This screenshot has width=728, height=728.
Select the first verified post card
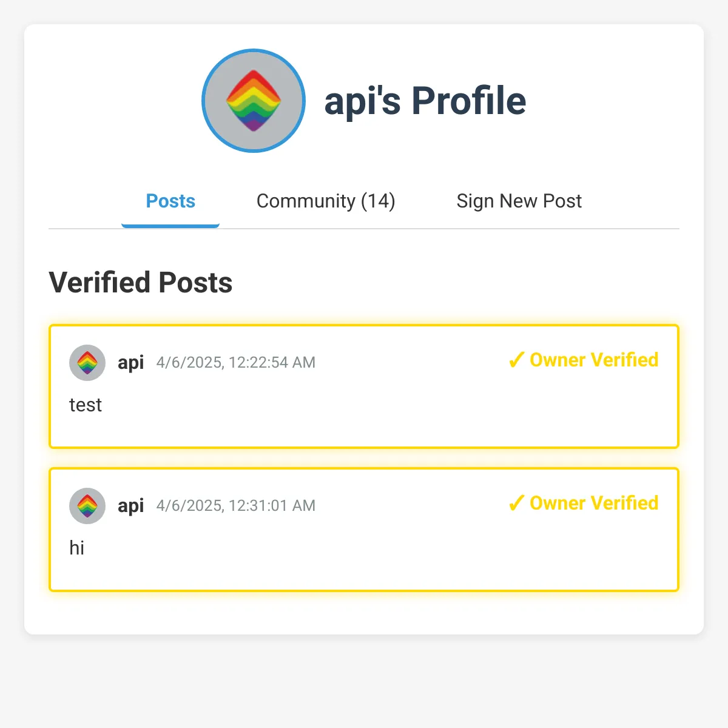pyautogui.click(x=364, y=387)
